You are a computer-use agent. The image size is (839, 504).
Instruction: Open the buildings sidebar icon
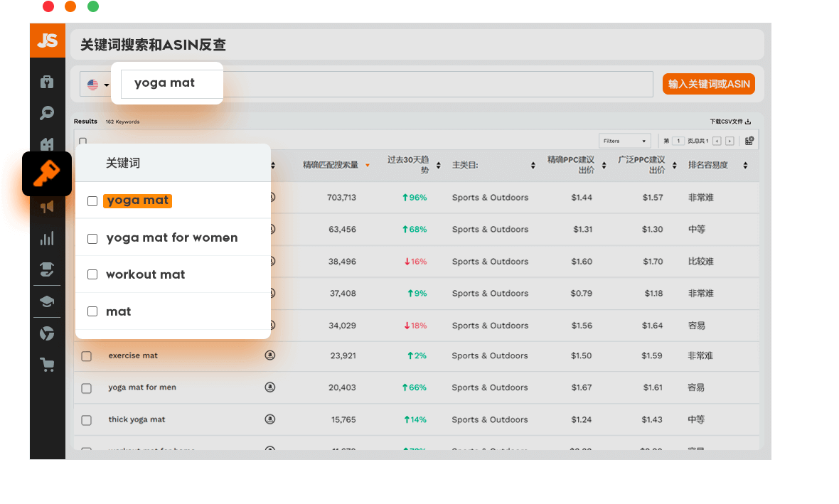47,144
